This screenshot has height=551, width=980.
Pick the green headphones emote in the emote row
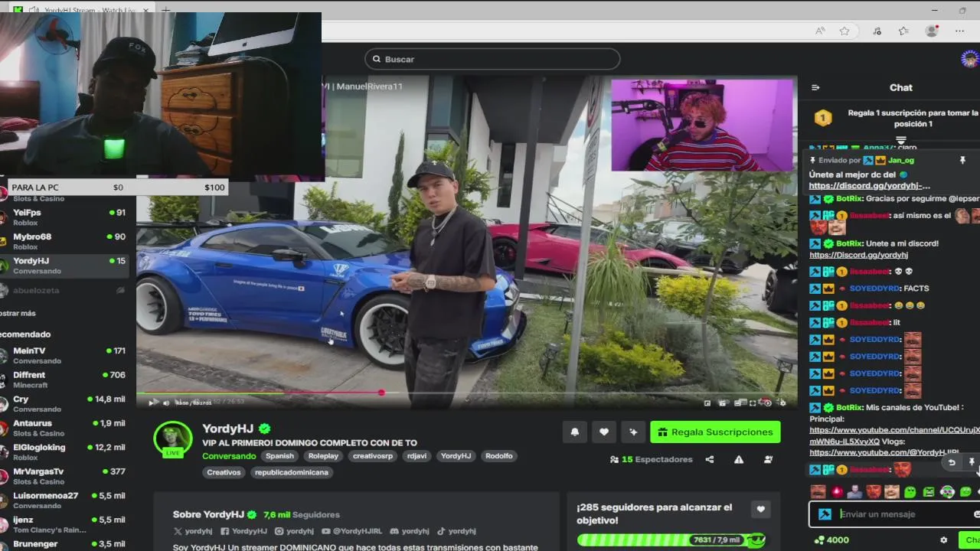coord(947,491)
